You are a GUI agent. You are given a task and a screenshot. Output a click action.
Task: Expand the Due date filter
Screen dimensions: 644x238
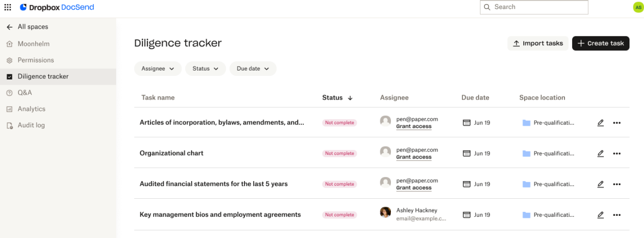click(253, 68)
